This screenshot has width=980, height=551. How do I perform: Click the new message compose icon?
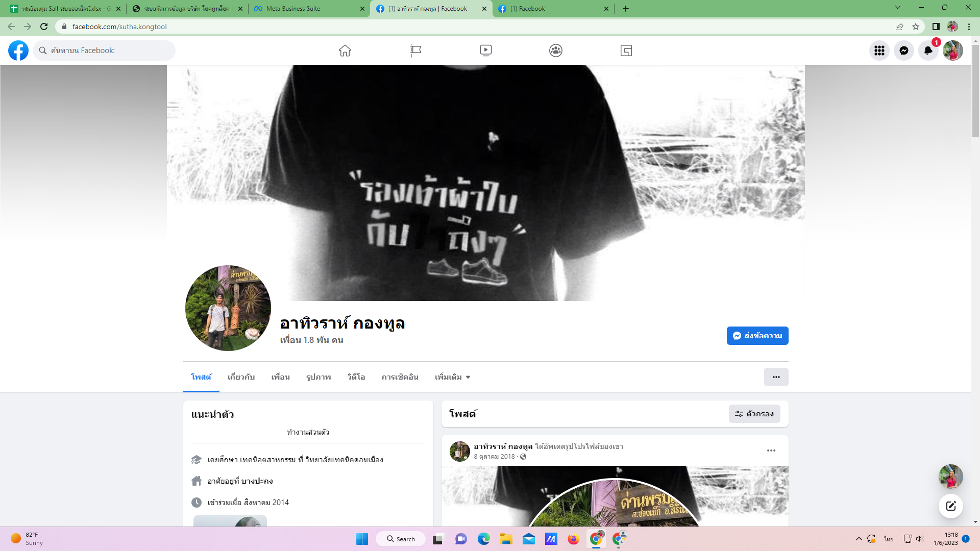click(950, 506)
